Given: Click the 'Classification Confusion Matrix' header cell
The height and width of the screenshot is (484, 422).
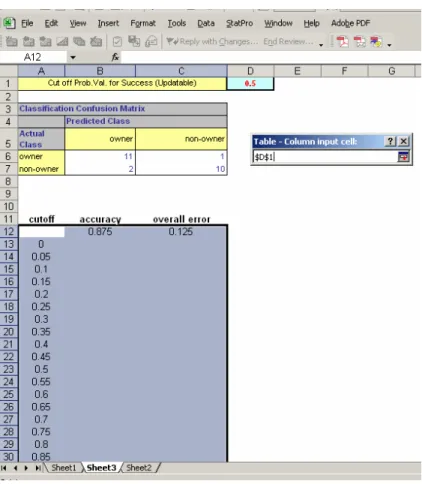Looking at the screenshot, I should click(123, 109).
